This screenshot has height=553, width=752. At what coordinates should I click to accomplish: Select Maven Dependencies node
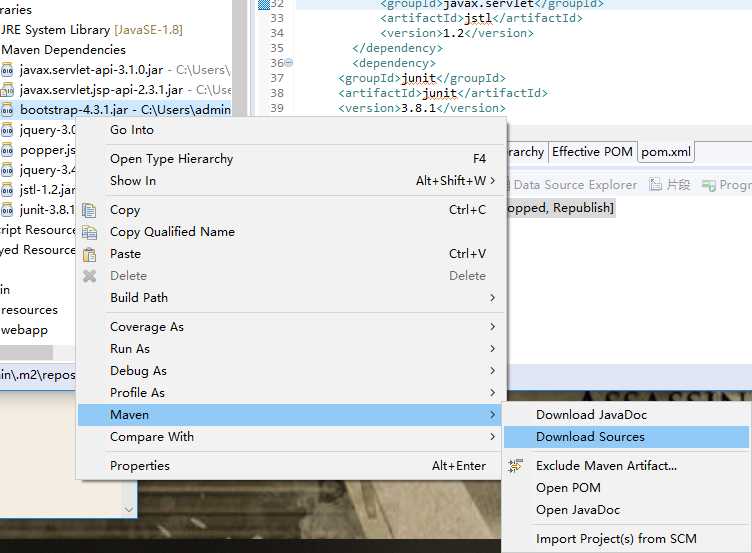tap(63, 50)
